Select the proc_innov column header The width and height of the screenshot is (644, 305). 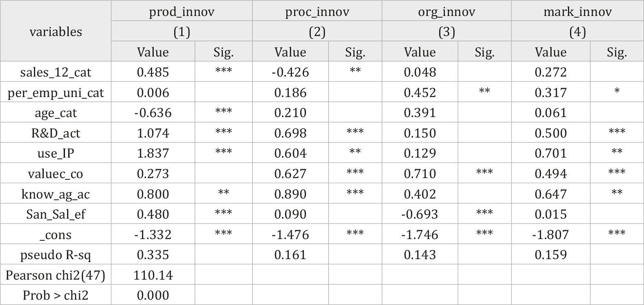pos(317,11)
